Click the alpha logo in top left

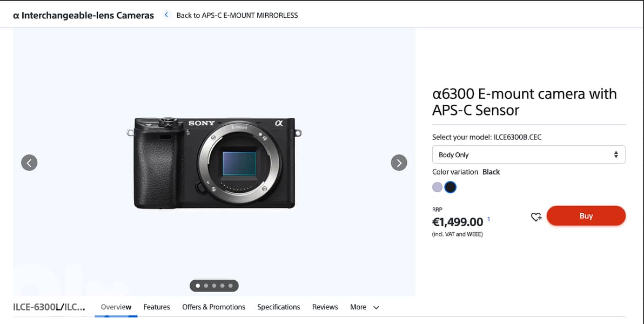(x=16, y=15)
